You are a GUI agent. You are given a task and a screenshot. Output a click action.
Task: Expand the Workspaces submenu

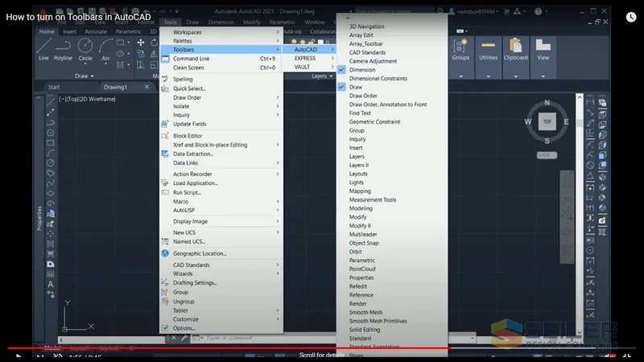(221, 32)
